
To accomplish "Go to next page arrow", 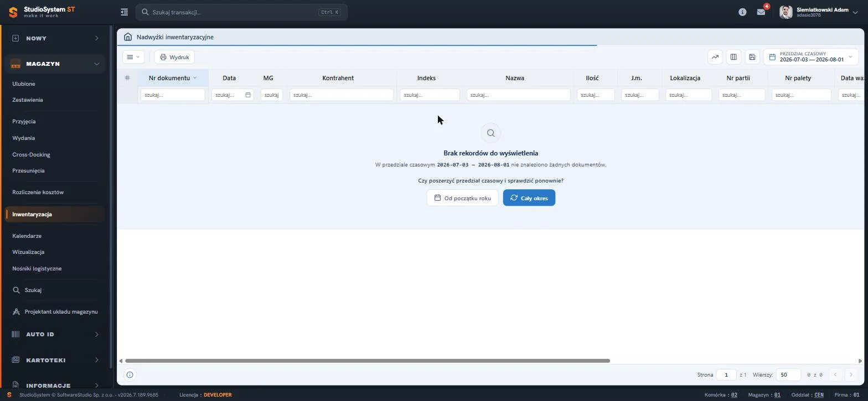I will tap(851, 375).
